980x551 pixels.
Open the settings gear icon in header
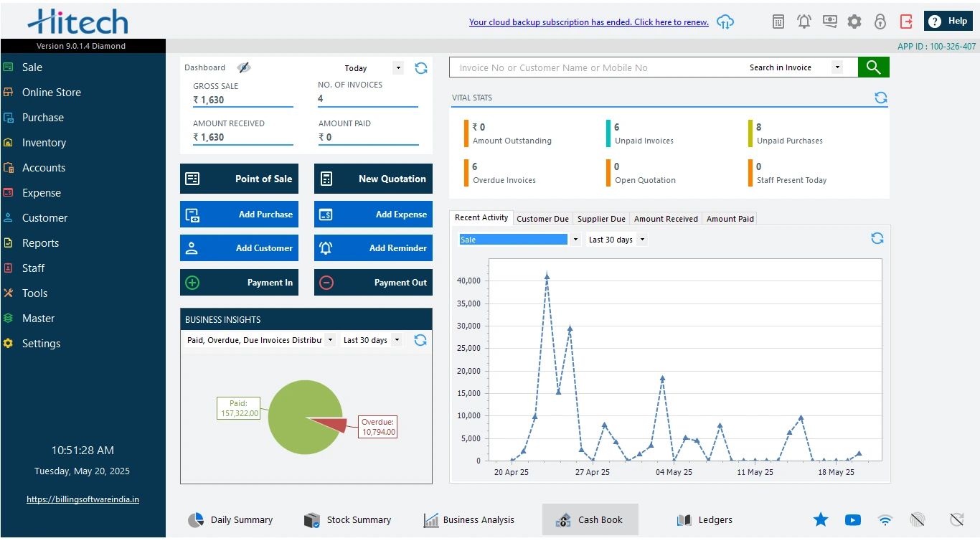(x=854, y=22)
